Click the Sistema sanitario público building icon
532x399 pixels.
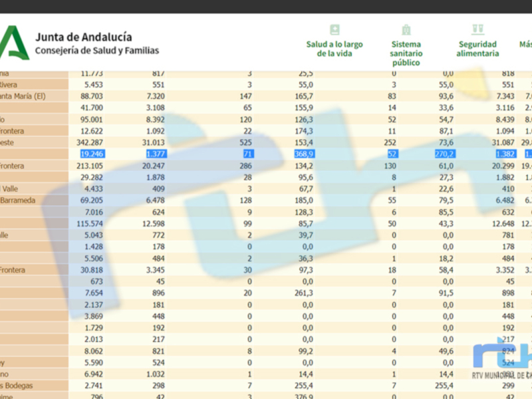click(x=406, y=30)
